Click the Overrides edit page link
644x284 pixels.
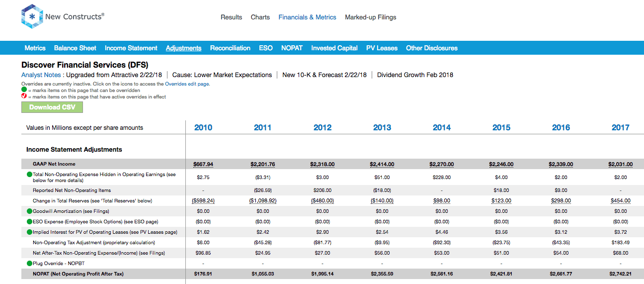187,84
